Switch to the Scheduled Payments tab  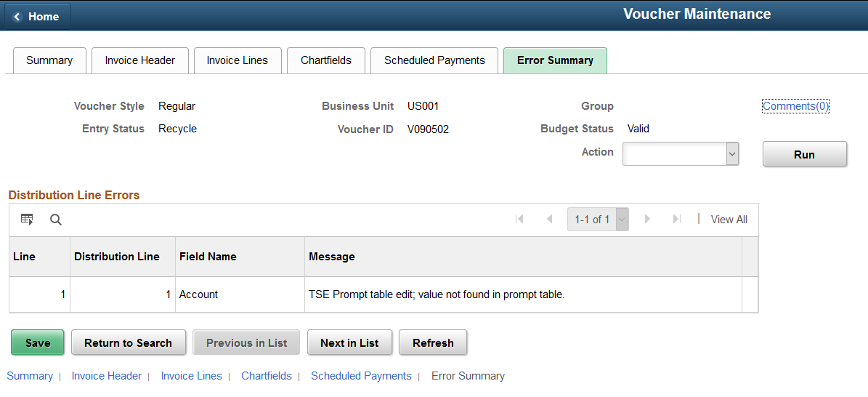pyautogui.click(x=434, y=60)
